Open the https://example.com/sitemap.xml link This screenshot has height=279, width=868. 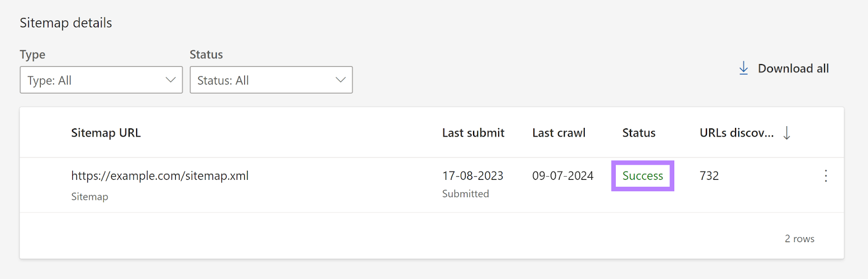pos(159,176)
